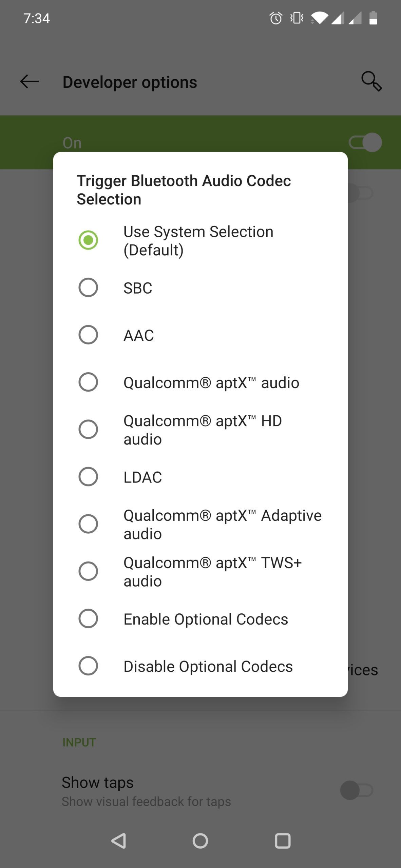Tap the back arrow icon
Viewport: 401px width, 868px height.
(x=29, y=82)
